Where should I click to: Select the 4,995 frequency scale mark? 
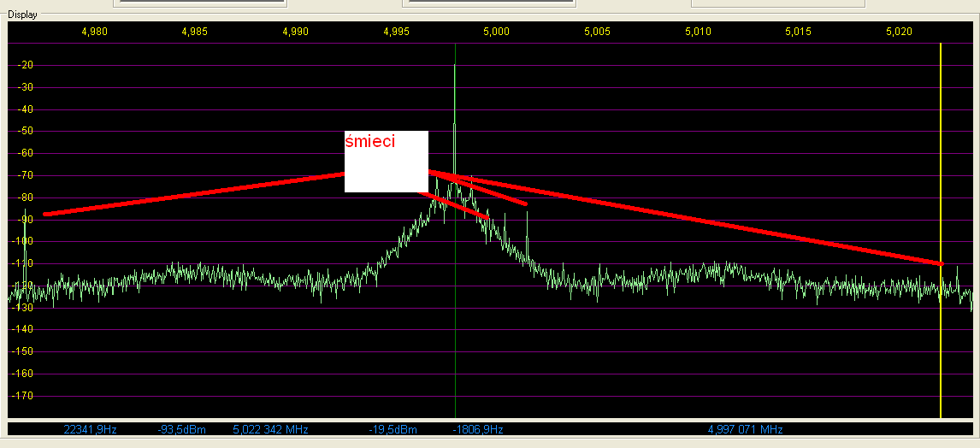click(x=396, y=32)
